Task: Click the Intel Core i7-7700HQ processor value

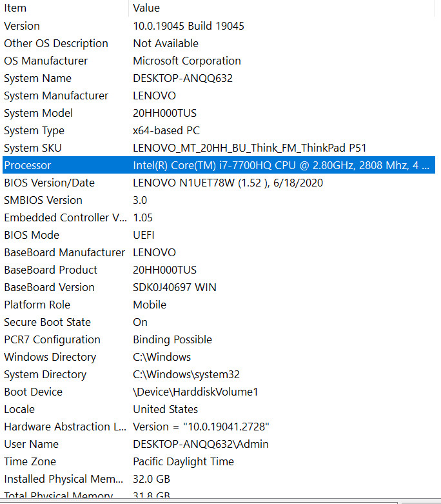Action: click(x=281, y=165)
